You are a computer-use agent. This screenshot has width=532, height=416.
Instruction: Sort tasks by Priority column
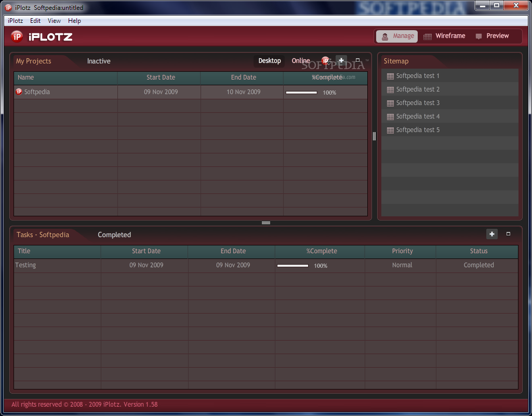(x=401, y=251)
